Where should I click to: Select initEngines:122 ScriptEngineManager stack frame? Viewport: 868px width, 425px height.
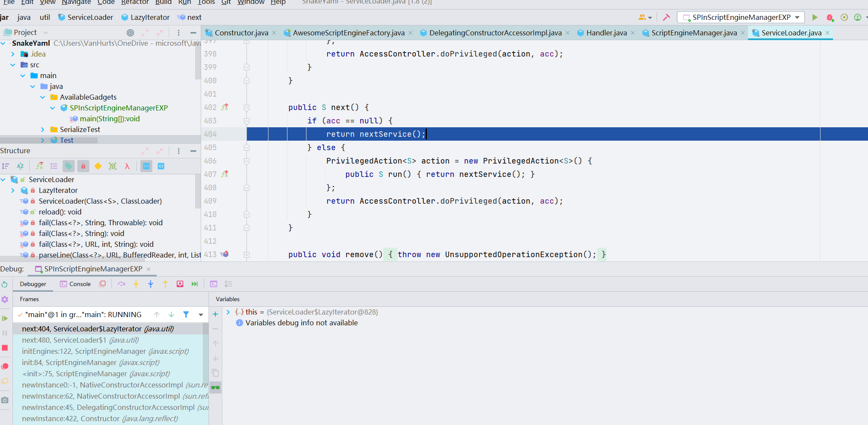pyautogui.click(x=105, y=351)
